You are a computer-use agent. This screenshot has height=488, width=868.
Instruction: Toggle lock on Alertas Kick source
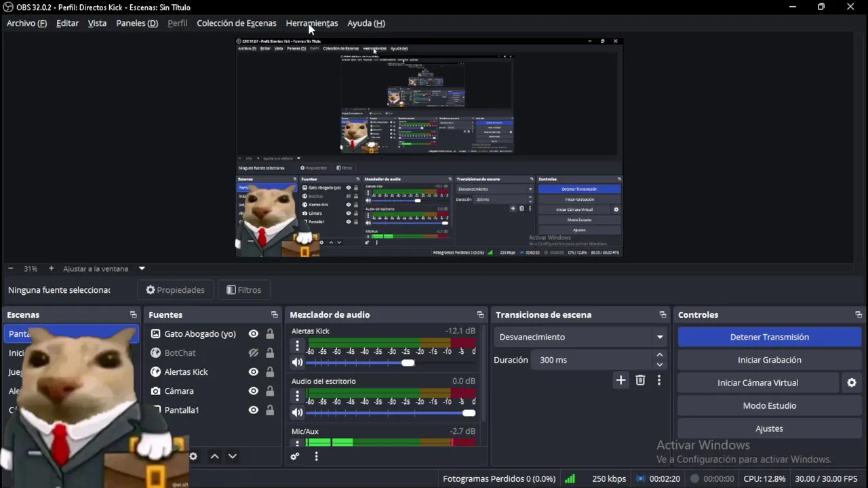click(270, 372)
